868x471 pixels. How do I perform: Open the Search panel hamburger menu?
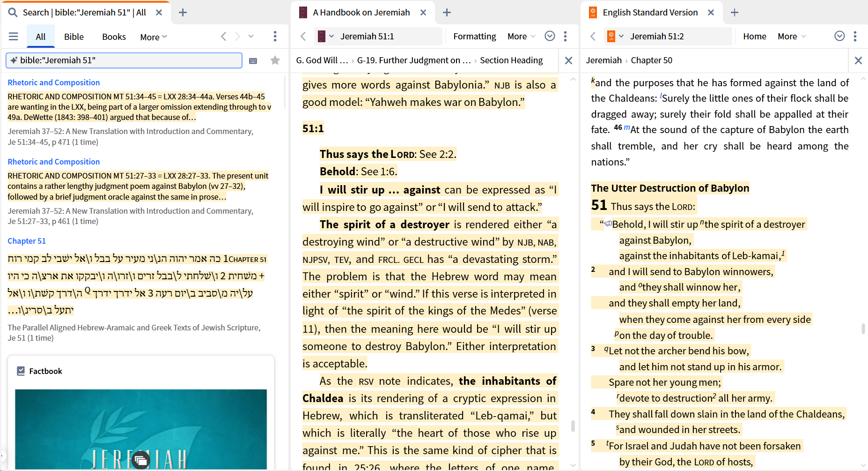click(x=14, y=37)
